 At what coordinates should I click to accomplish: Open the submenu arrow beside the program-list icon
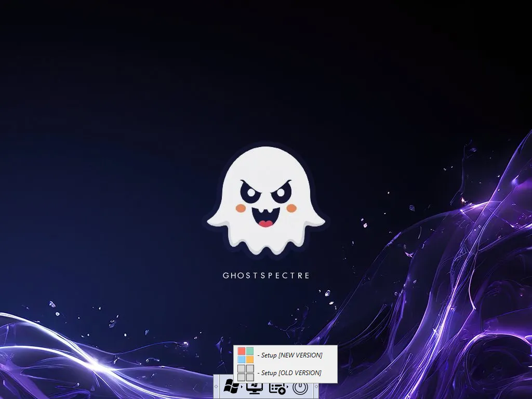[287, 387]
